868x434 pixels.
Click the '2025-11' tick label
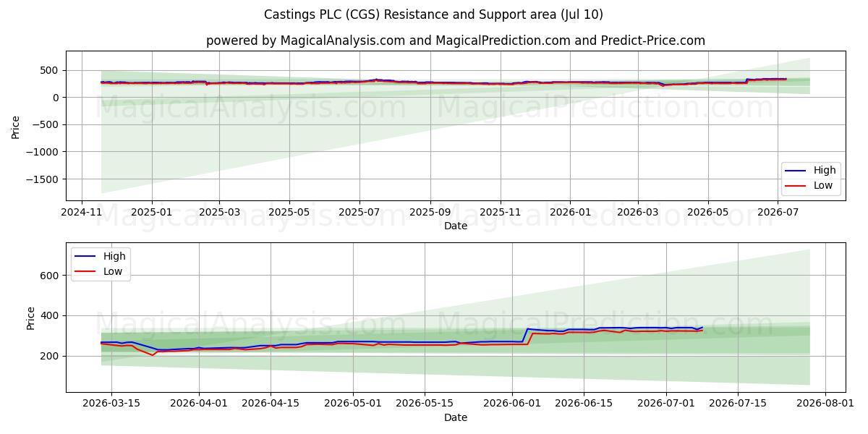point(501,212)
